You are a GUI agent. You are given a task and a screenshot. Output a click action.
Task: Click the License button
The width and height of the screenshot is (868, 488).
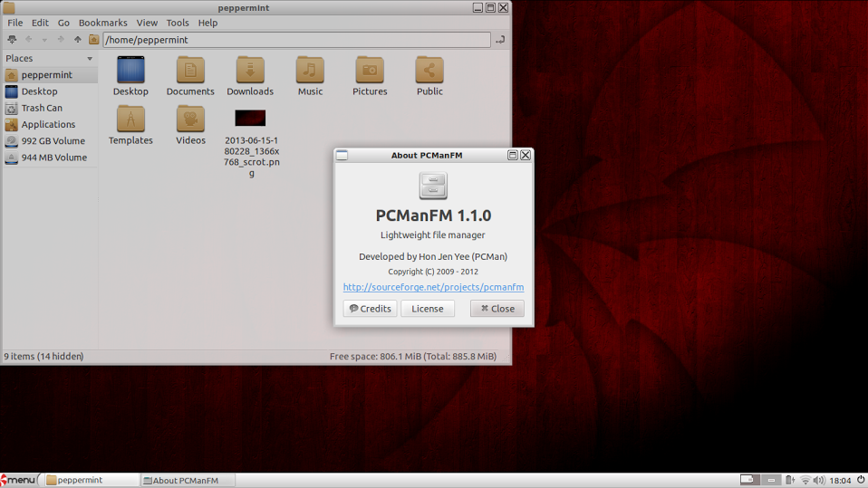pyautogui.click(x=428, y=309)
